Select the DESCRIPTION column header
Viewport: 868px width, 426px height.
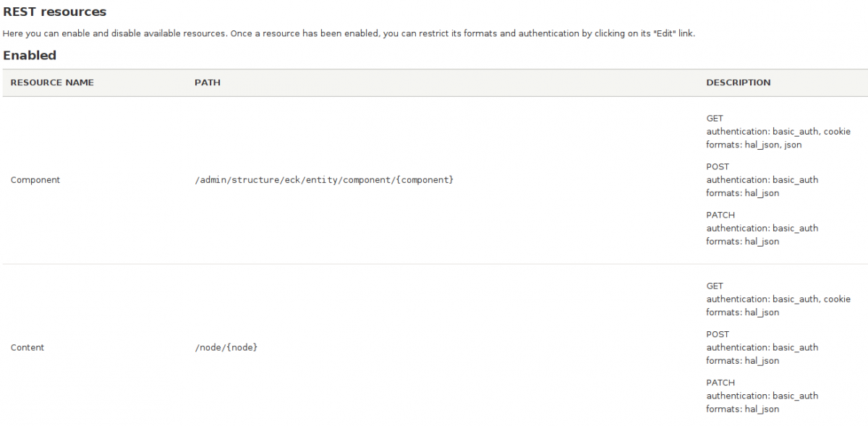(x=738, y=82)
